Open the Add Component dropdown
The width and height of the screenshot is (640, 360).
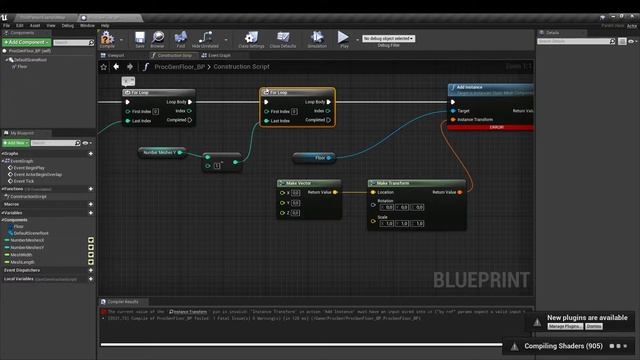[x=27, y=42]
